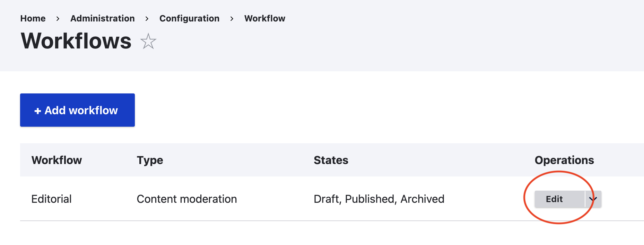The height and width of the screenshot is (245, 644).
Task: Click the Operations column header
Action: tap(564, 160)
